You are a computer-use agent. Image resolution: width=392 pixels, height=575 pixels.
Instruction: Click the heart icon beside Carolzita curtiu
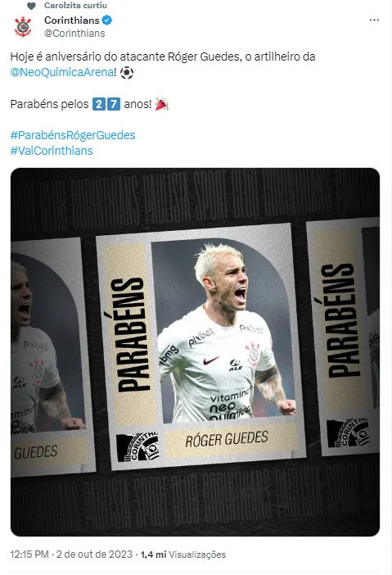coord(31,6)
